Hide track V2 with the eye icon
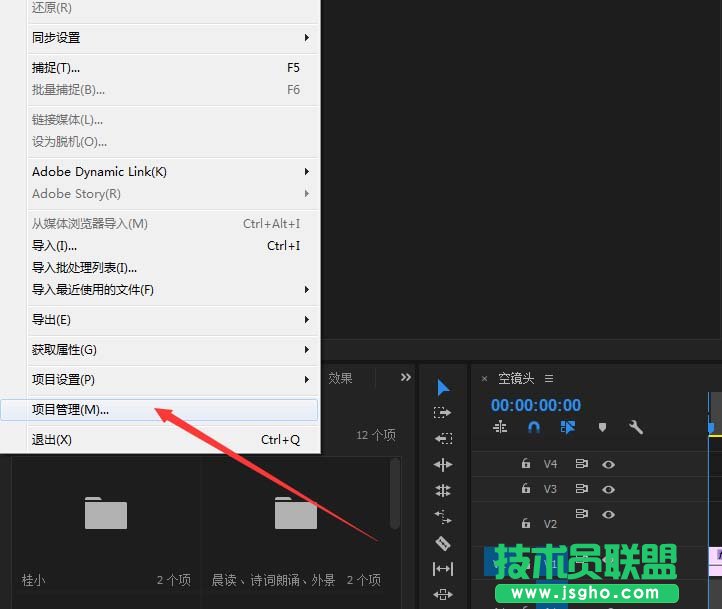722x609 pixels. (x=608, y=514)
